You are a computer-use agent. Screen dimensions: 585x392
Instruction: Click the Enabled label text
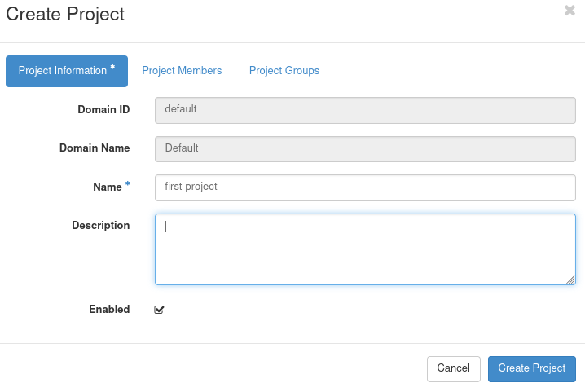click(109, 309)
